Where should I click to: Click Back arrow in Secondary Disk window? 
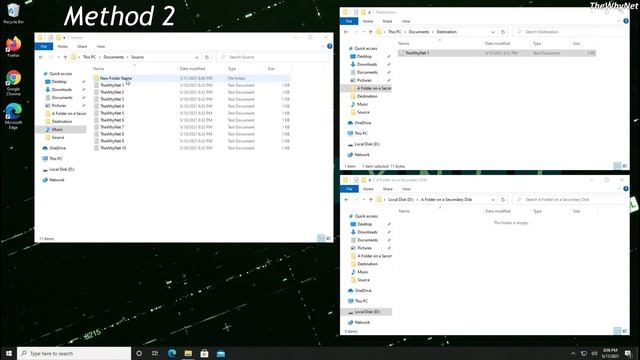pyautogui.click(x=346, y=200)
